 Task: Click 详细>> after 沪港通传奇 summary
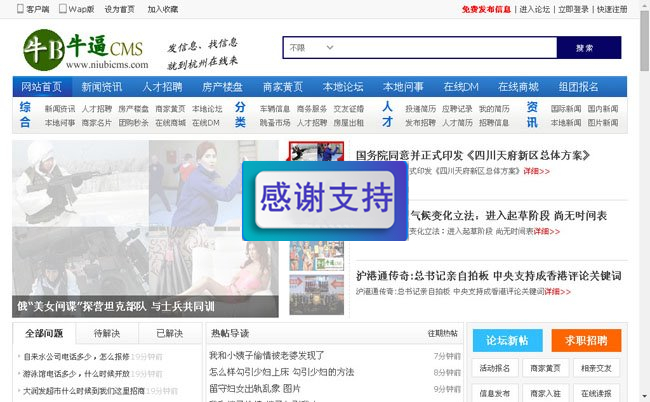(557, 291)
